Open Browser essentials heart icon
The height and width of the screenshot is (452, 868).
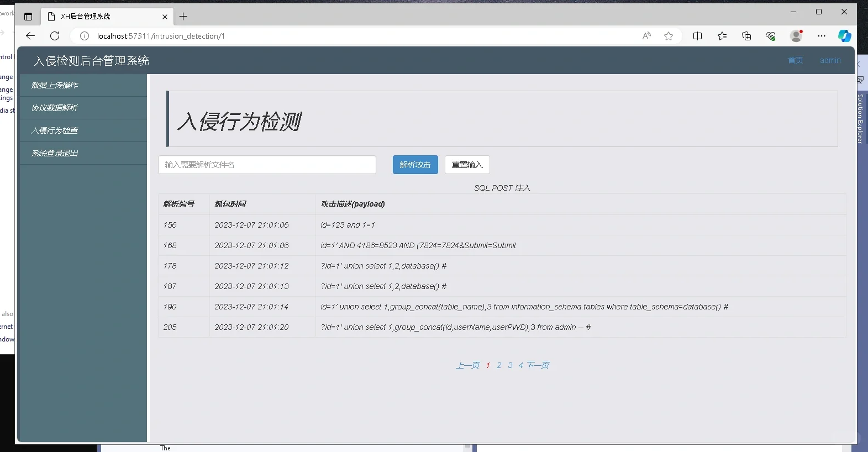pyautogui.click(x=771, y=36)
